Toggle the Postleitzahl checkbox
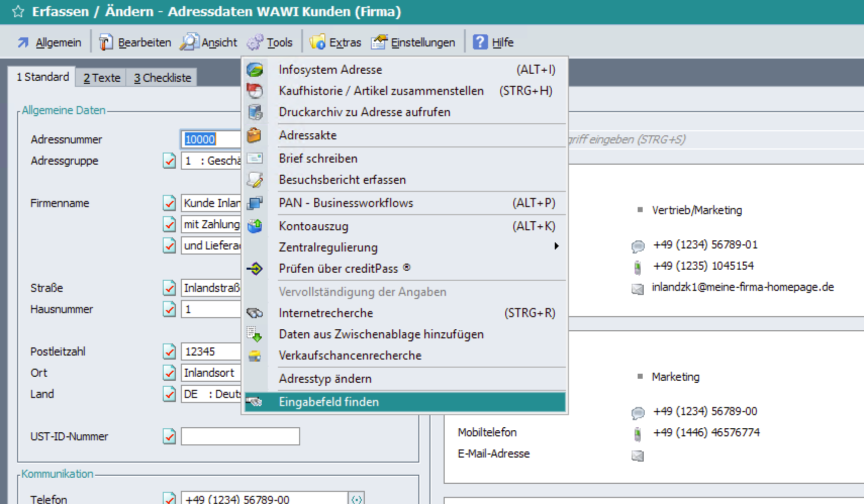The height and width of the screenshot is (504, 864). pyautogui.click(x=169, y=351)
